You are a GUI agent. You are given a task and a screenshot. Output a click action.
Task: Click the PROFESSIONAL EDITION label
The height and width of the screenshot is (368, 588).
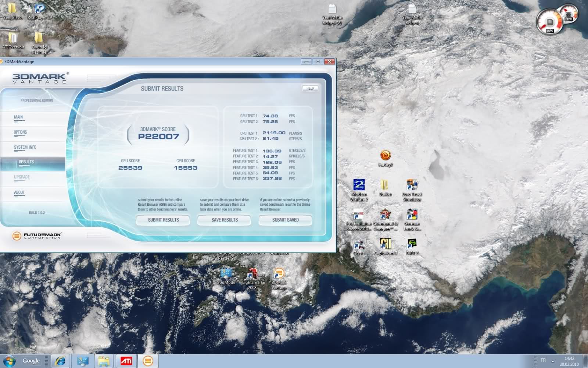point(37,100)
